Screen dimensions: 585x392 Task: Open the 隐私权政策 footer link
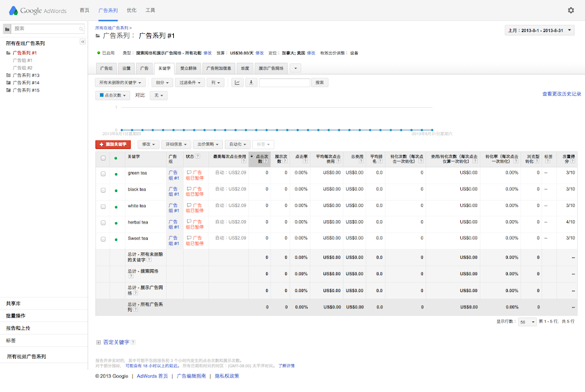coord(227,376)
